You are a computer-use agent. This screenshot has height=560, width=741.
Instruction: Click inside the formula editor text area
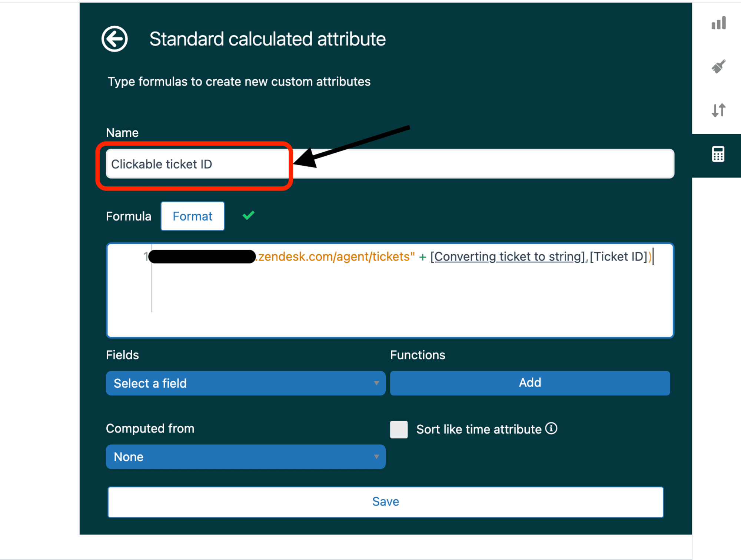coord(390,290)
